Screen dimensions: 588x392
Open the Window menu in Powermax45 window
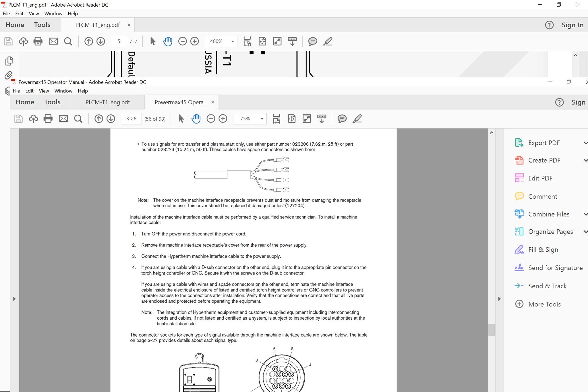63,91
